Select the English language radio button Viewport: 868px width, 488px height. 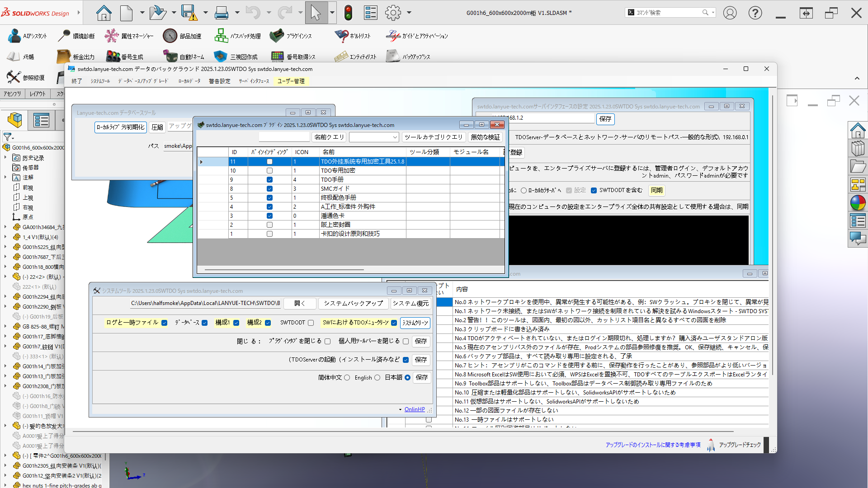pyautogui.click(x=377, y=378)
